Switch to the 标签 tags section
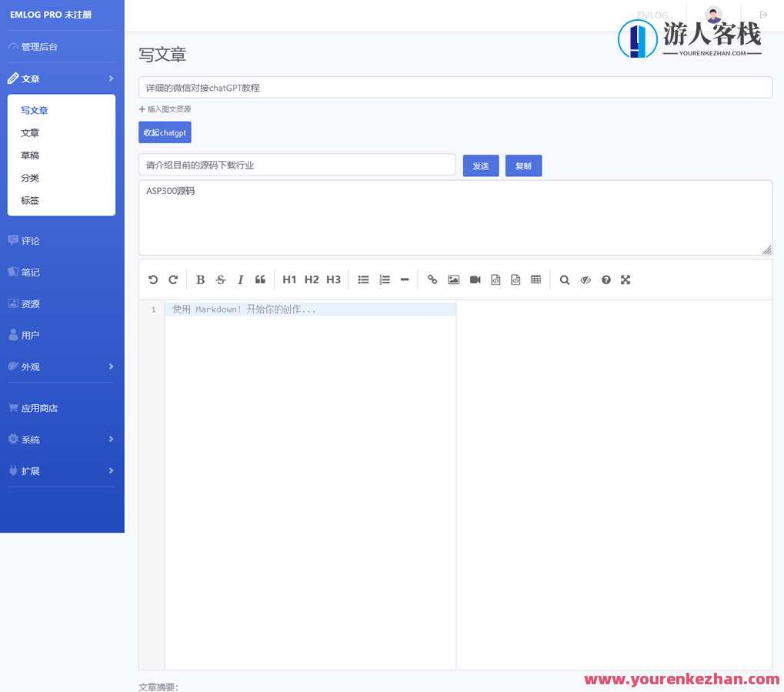This screenshot has height=692, width=784. tap(29, 200)
